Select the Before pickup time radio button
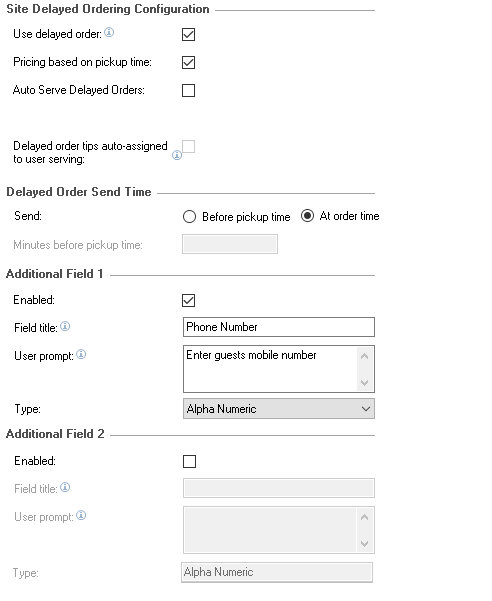492x601 pixels. [190, 217]
